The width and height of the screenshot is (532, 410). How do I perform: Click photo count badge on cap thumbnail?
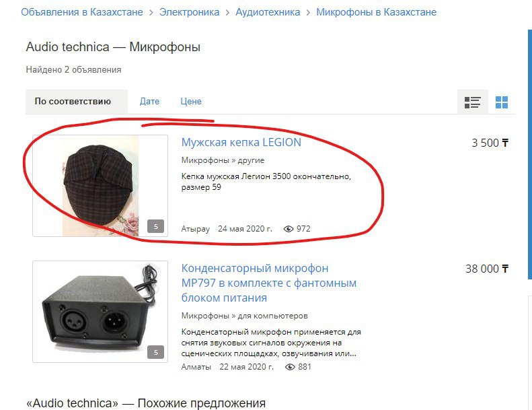pyautogui.click(x=156, y=226)
